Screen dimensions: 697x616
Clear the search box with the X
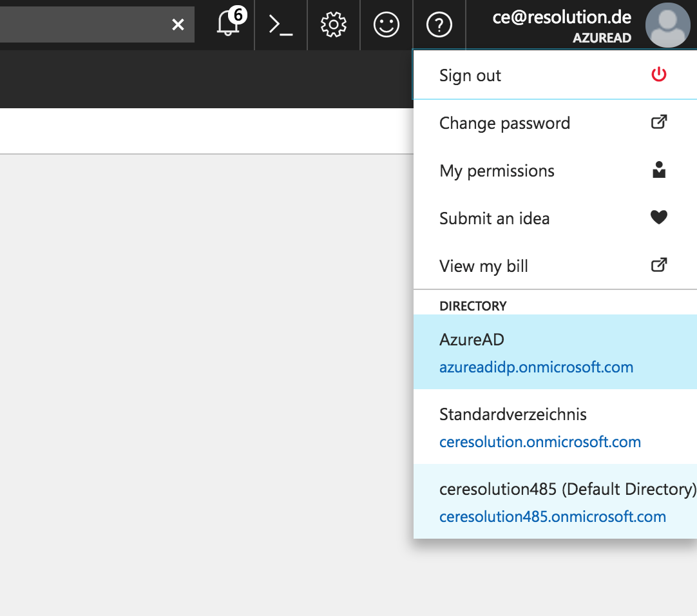[178, 24]
